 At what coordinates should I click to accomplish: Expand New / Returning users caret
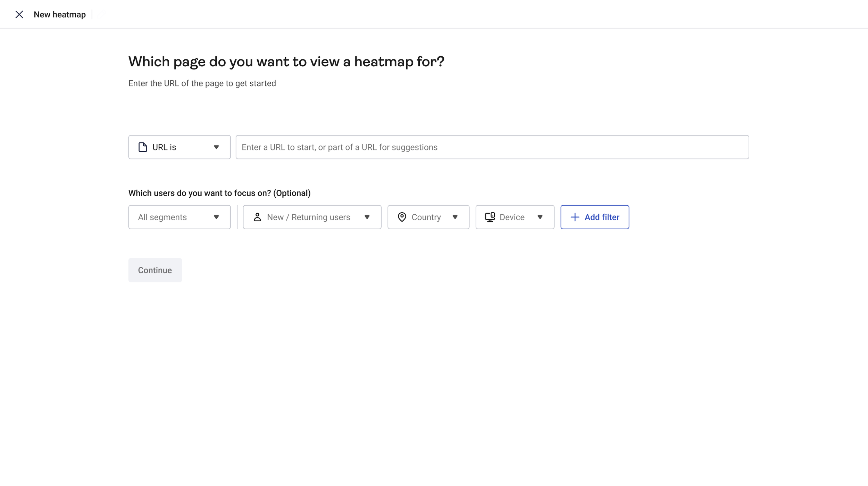367,217
